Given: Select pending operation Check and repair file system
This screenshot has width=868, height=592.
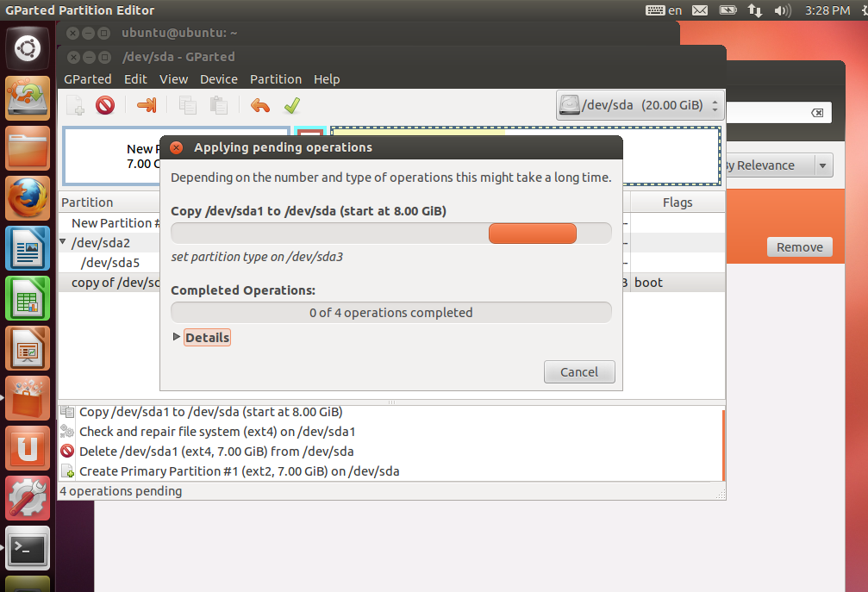Looking at the screenshot, I should click(x=217, y=432).
